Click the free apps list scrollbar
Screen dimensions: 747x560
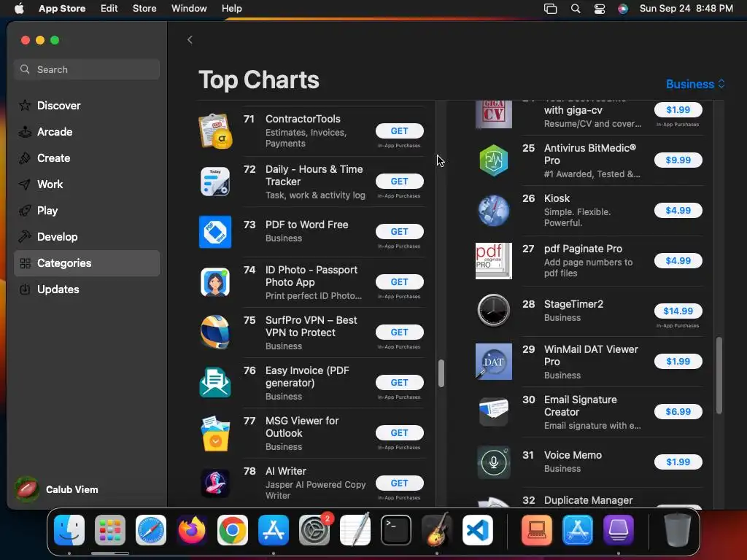click(441, 373)
